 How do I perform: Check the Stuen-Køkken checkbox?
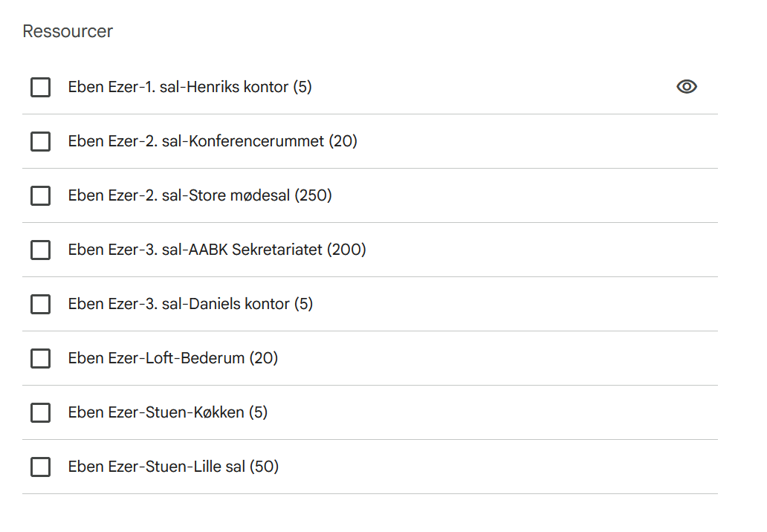[41, 412]
